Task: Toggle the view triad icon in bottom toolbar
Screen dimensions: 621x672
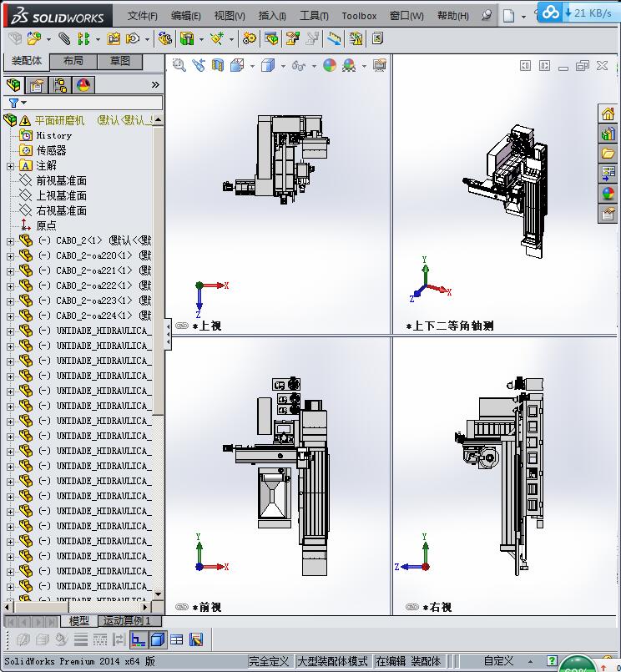Action: (138, 639)
